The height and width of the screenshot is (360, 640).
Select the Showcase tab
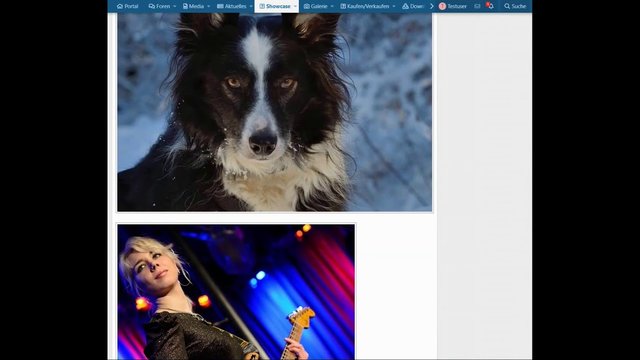point(275,6)
